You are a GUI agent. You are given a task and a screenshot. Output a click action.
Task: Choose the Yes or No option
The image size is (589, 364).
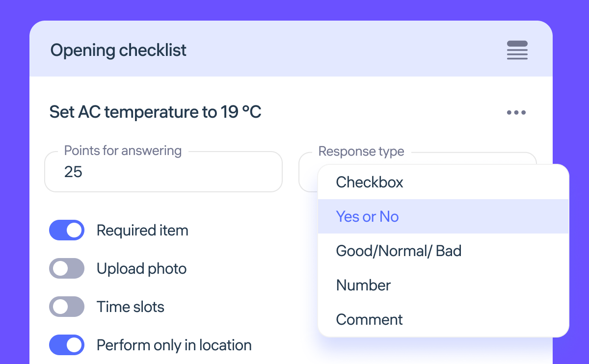(367, 217)
